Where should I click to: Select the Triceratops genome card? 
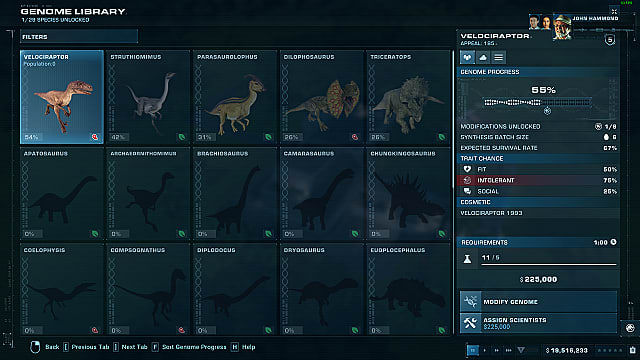[x=408, y=97]
